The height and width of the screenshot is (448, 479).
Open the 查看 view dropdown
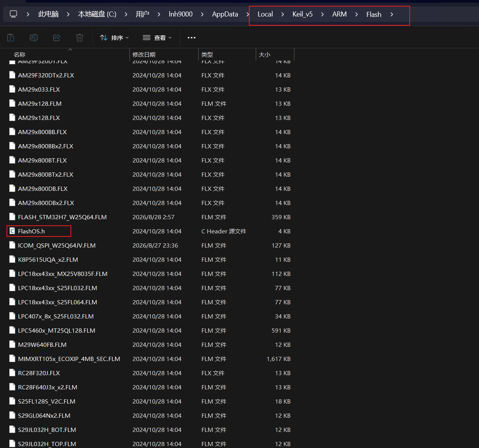157,38
